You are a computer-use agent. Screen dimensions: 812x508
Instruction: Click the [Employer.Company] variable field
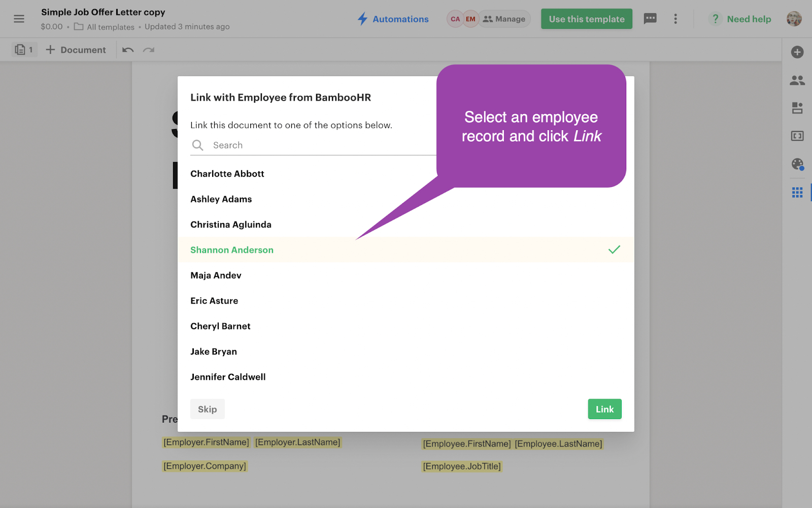(x=205, y=466)
